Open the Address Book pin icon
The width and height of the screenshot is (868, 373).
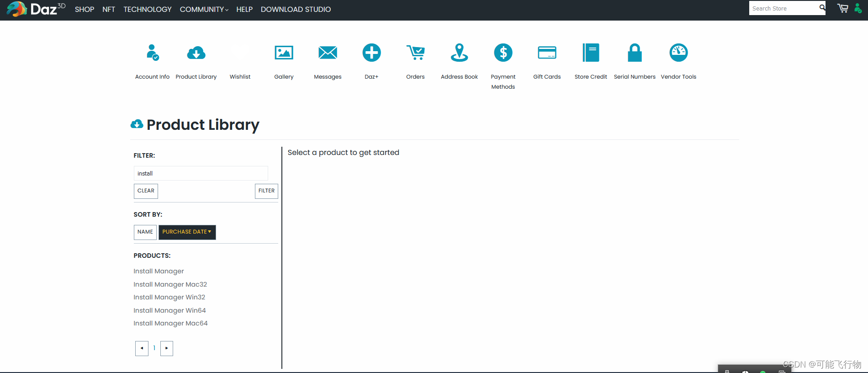[459, 53]
